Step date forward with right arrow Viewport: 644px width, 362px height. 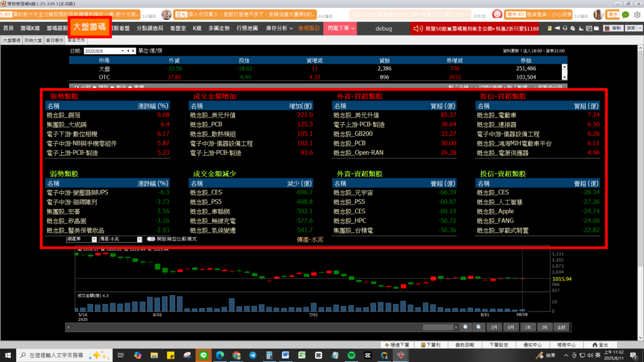tap(133, 51)
